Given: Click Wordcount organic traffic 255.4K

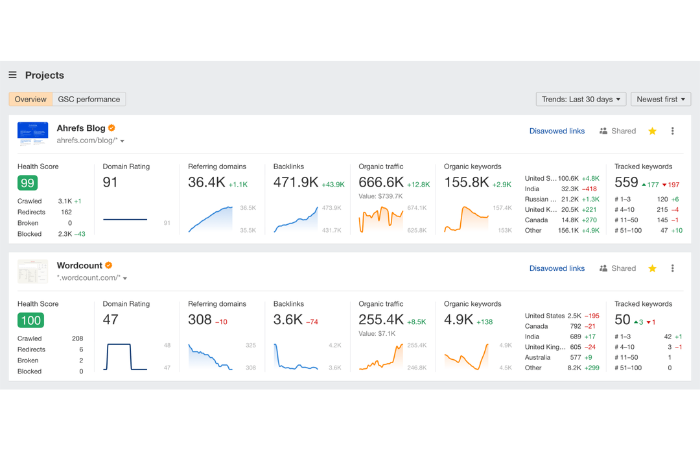Looking at the screenshot, I should [381, 320].
